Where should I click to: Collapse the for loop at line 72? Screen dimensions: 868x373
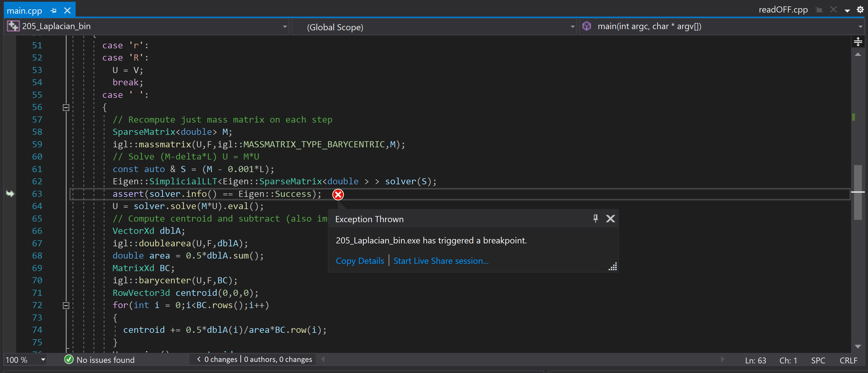coord(66,305)
